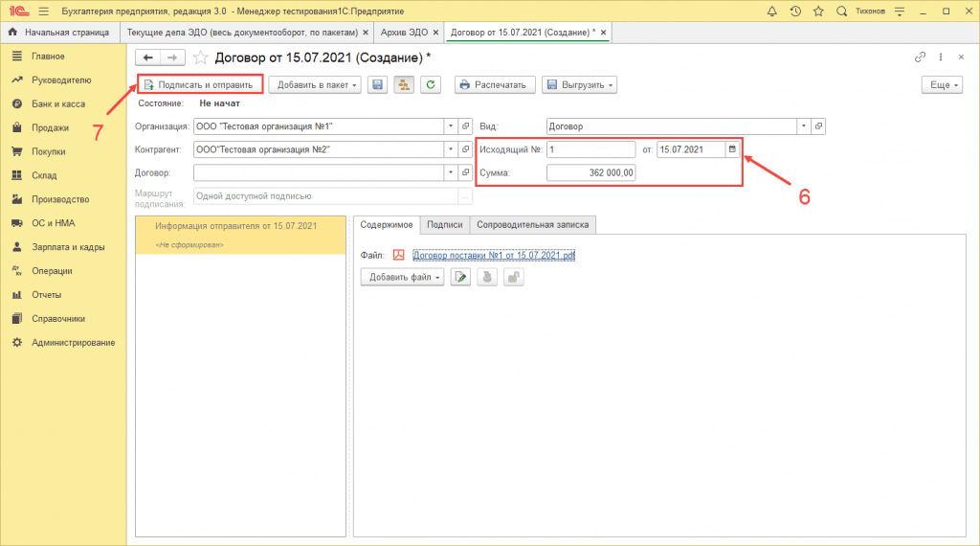Switch to the Подписи tab
Screen dimensions: 980x546
pyautogui.click(x=445, y=224)
